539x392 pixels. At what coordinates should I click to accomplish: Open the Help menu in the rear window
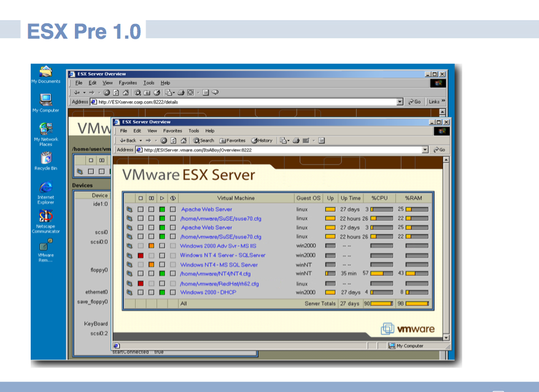point(165,83)
